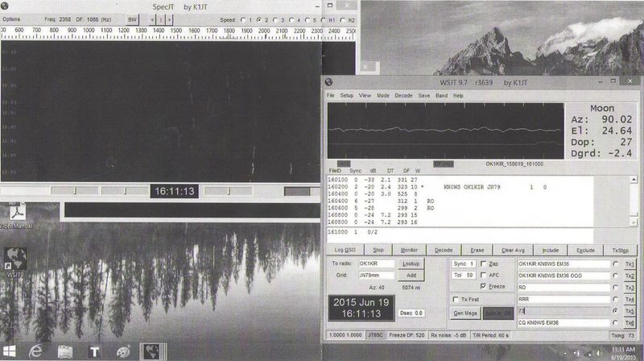Open the WSJT9 desktop shortcut

15,262
